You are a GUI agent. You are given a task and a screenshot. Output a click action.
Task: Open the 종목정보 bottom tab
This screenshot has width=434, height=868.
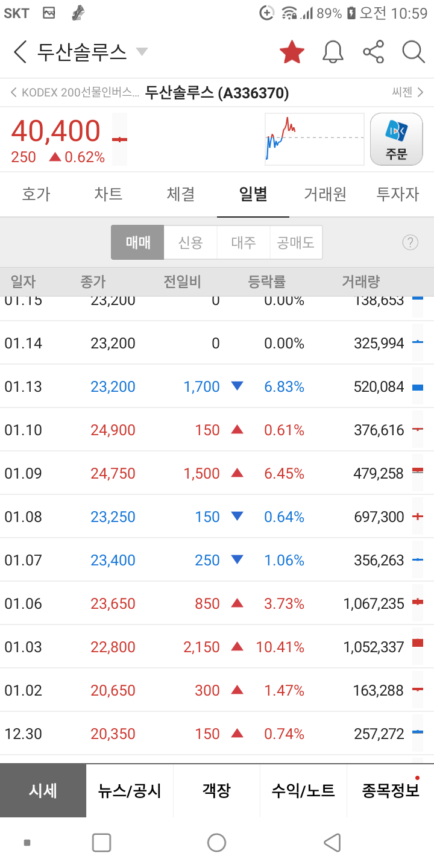coord(391,790)
